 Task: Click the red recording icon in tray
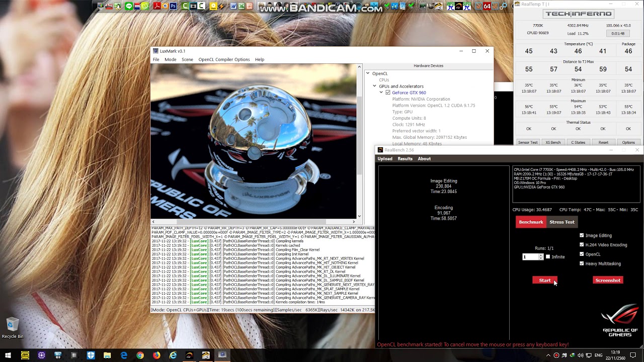point(556,355)
